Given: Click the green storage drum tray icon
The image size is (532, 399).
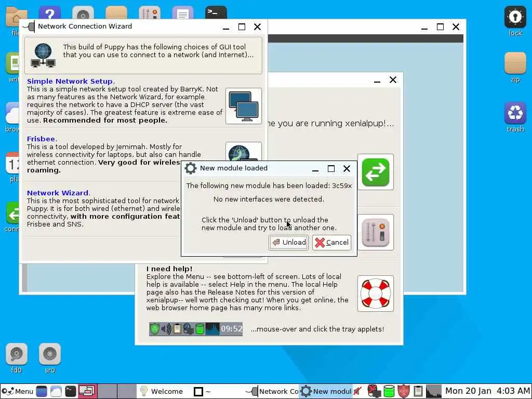Looking at the screenshot, I should (x=389, y=391).
